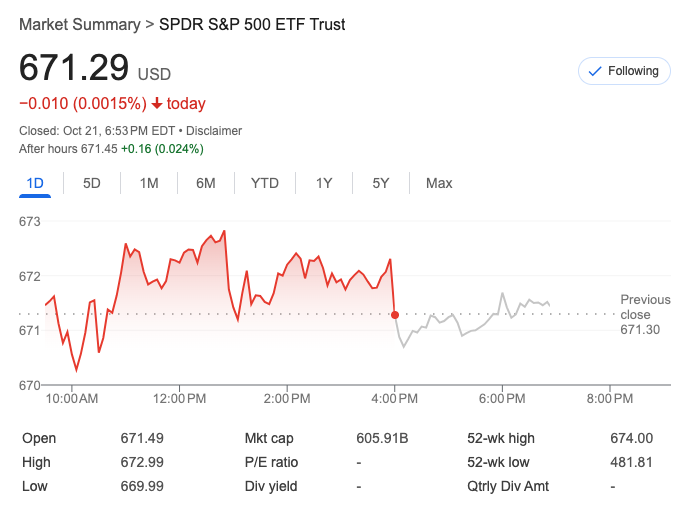
Task: Show the 1M price chart
Action: (x=149, y=183)
